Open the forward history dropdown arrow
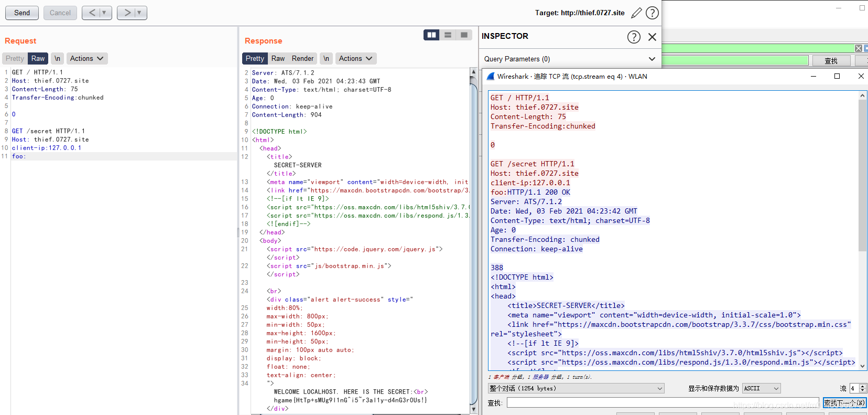 pyautogui.click(x=139, y=13)
